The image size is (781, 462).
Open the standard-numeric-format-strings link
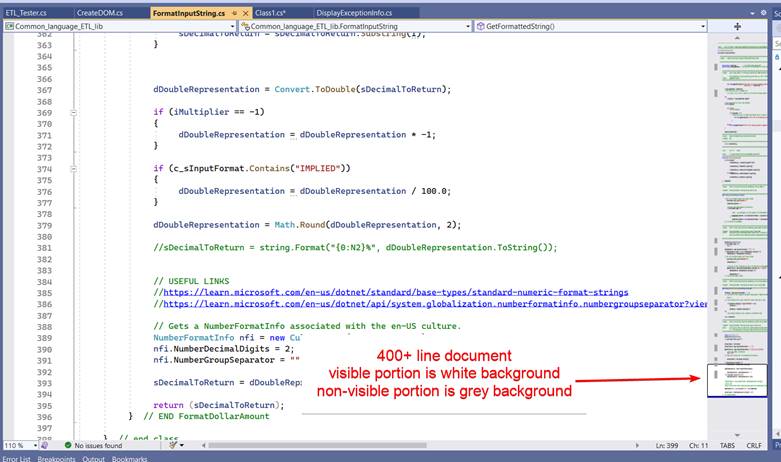tap(396, 292)
